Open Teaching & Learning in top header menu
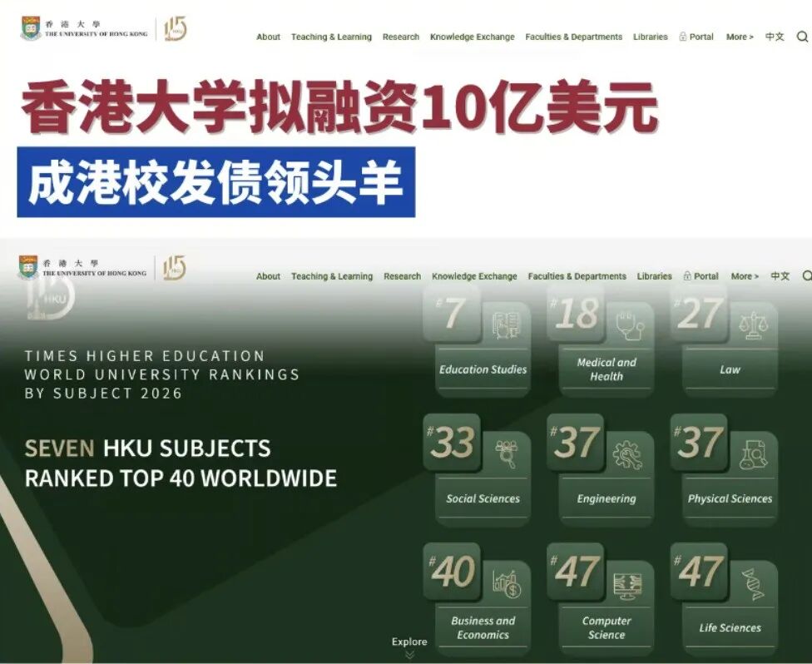Screen dimensions: 812x664 click(x=331, y=37)
